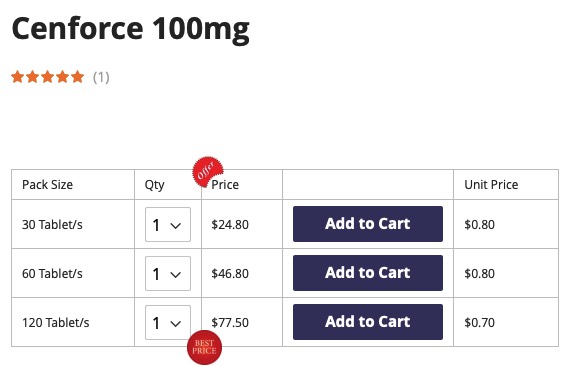Viewport: 570px width, 366px height.
Task: Open quantity dropdown for 60 Tablet/s
Action: [168, 273]
